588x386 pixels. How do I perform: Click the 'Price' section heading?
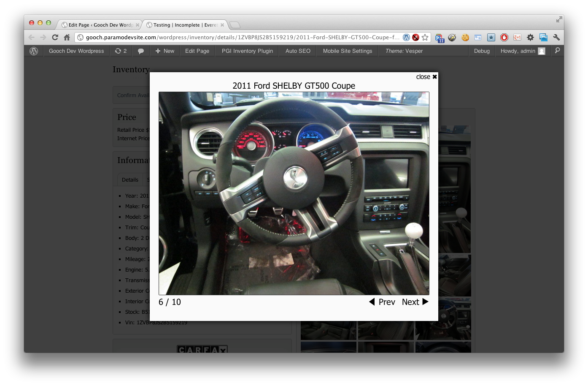coord(127,117)
